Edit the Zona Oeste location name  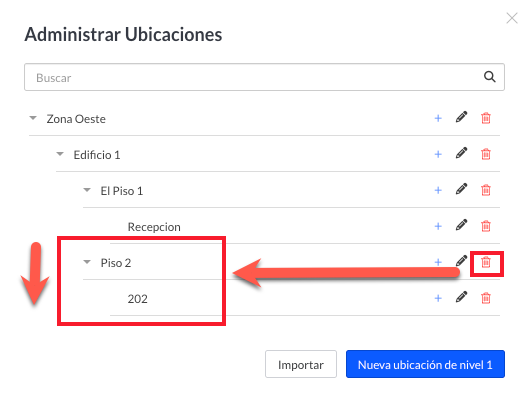point(461,117)
